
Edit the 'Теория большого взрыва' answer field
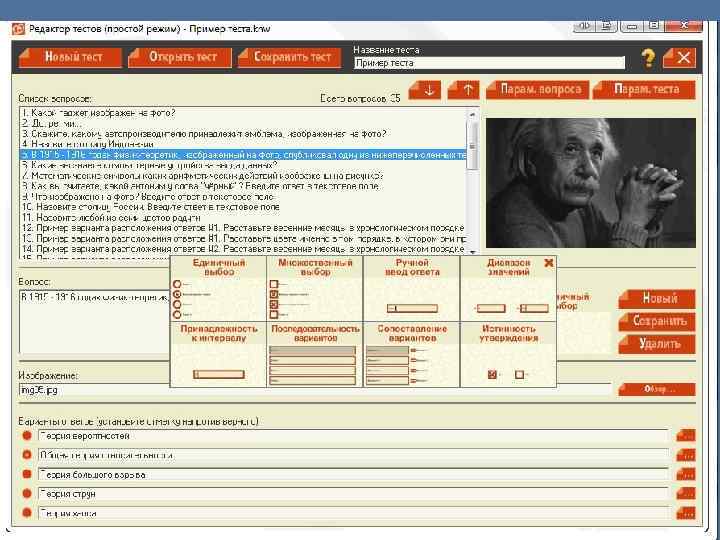(x=353, y=474)
